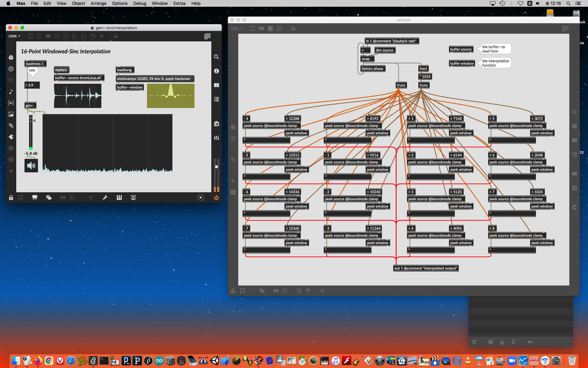Click the replace message box
Viewport: 588px width, 368px height.
(x=61, y=70)
